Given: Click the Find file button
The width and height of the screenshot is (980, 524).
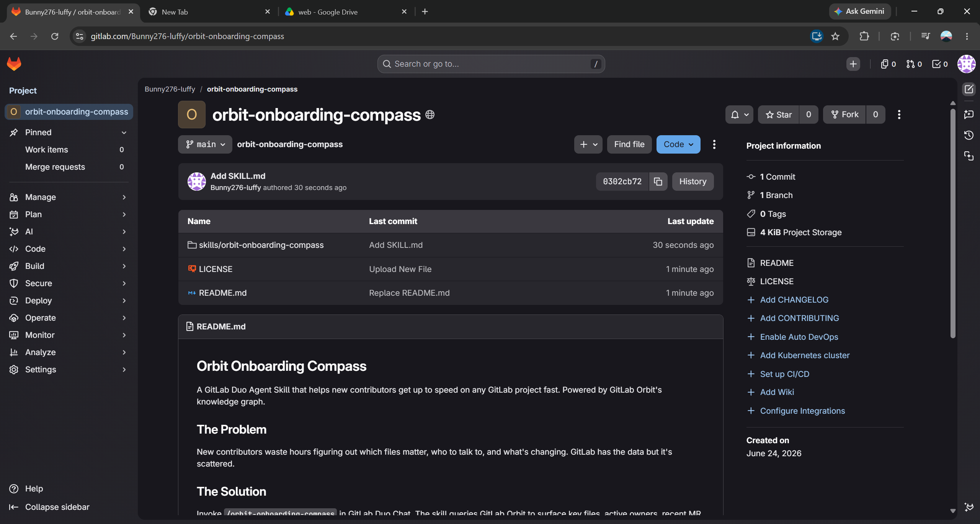Looking at the screenshot, I should [x=629, y=144].
